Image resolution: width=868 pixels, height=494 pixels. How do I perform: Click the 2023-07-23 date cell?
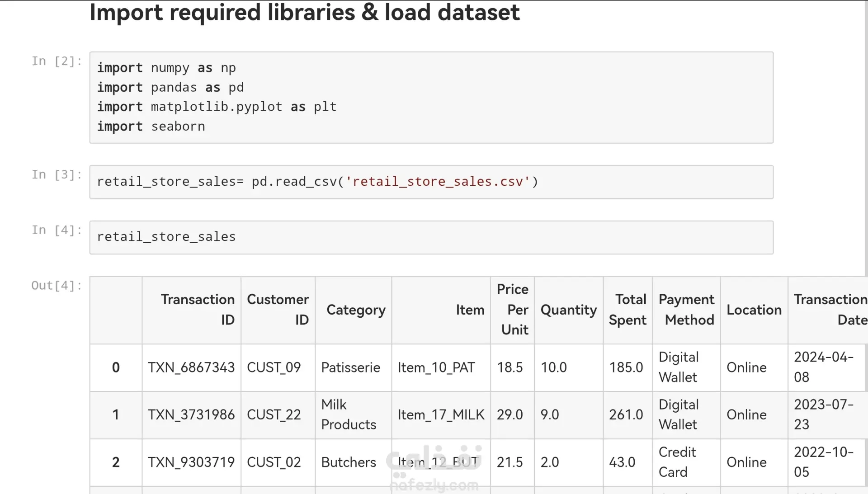point(828,415)
